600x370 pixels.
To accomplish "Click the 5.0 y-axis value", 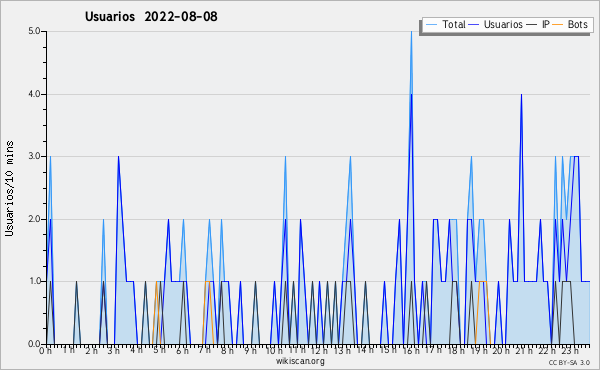I will pos(34,31).
